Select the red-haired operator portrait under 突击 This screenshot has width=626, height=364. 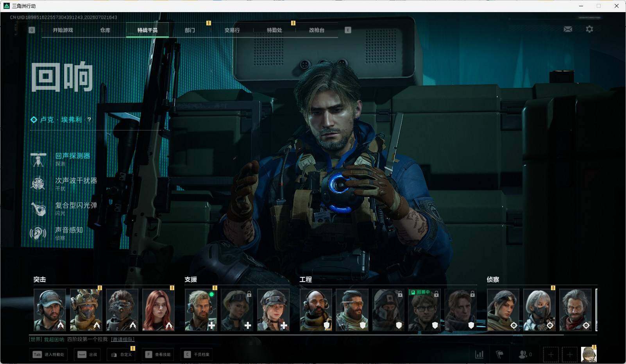[x=158, y=310]
